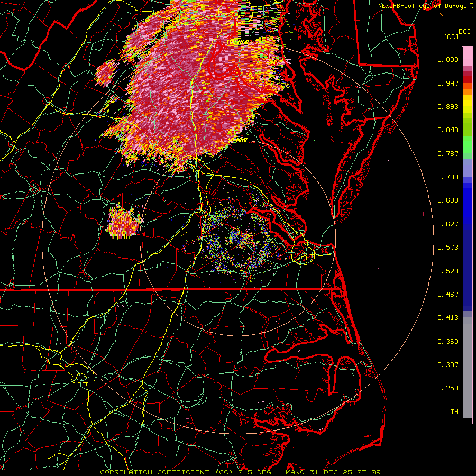The image size is (476, 476).
Task: Select the 0.840 scale value
Action: pyautogui.click(x=448, y=130)
